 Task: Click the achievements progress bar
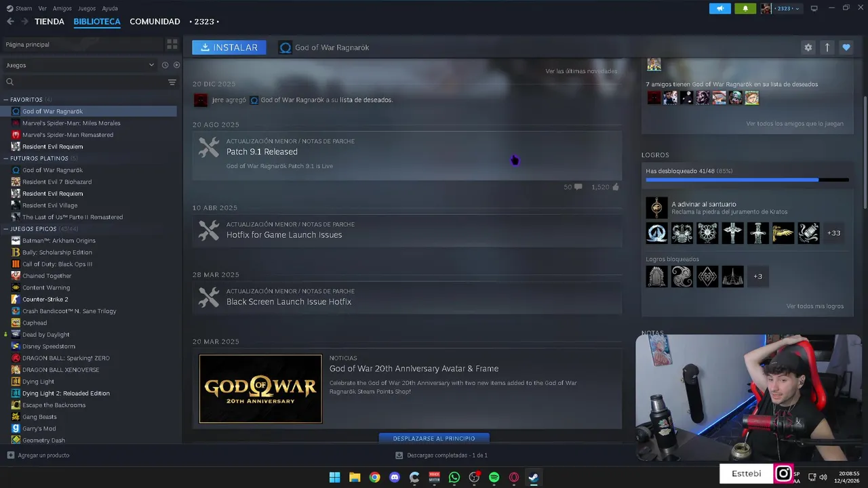[747, 180]
